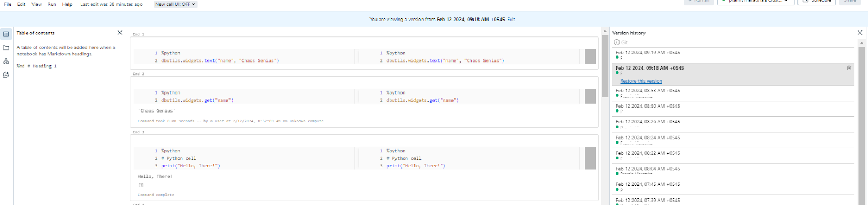This screenshot has height=205, width=868.
Task: Open the catalog shapes icon in sidebar
Action: click(6, 61)
